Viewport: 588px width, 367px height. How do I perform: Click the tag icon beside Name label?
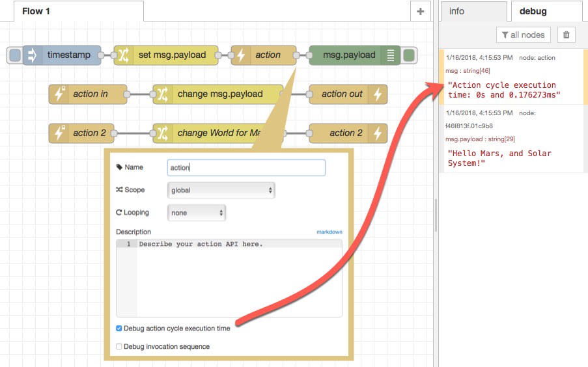tap(119, 167)
